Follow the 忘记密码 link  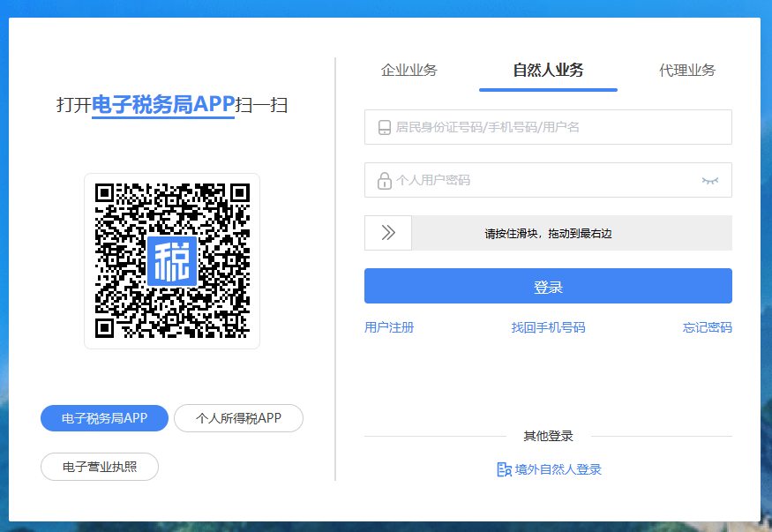(707, 327)
